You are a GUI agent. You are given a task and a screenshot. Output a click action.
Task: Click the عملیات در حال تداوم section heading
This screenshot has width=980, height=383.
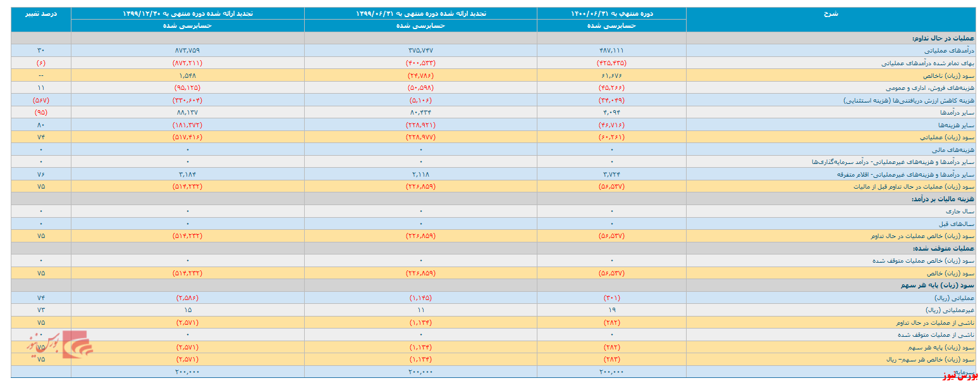point(945,38)
